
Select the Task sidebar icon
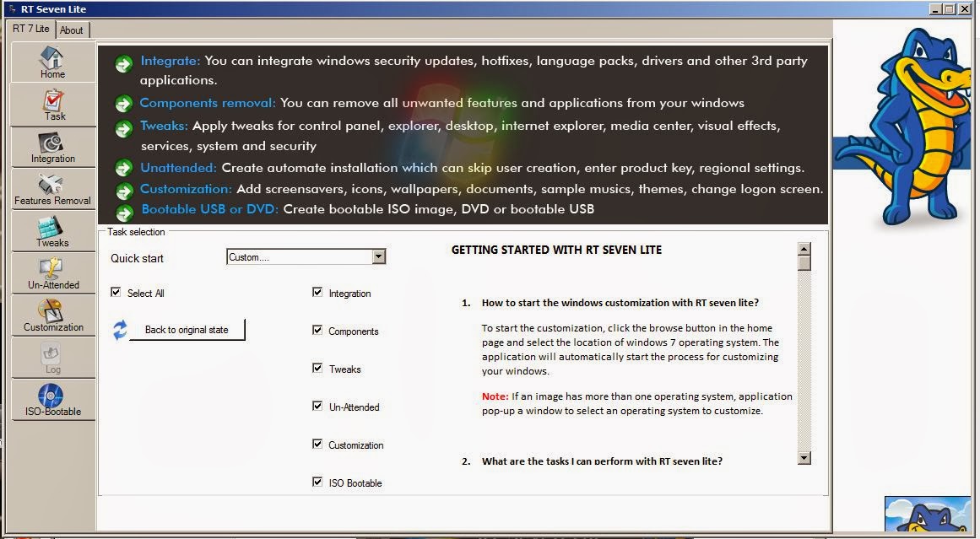pyautogui.click(x=52, y=105)
